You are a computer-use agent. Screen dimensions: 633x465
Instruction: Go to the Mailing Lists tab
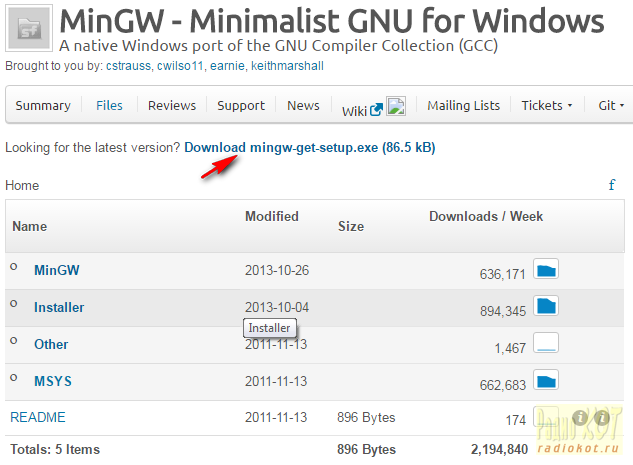pos(462,105)
